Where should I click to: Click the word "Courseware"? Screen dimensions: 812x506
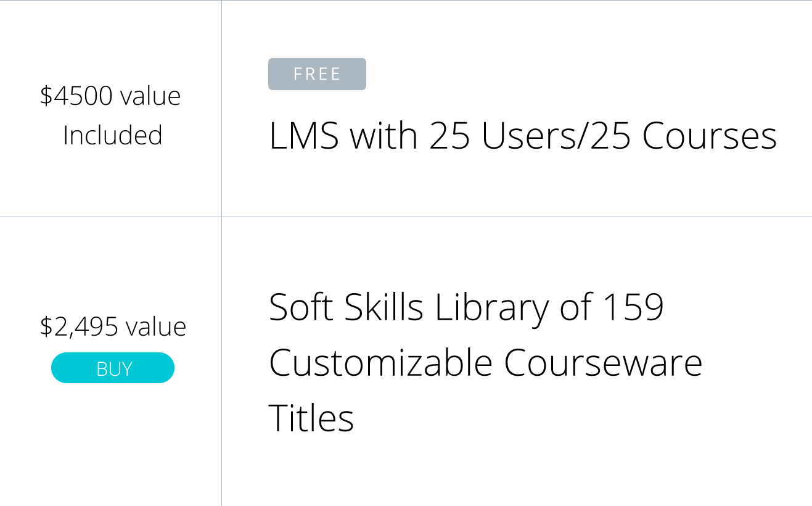[x=603, y=362]
